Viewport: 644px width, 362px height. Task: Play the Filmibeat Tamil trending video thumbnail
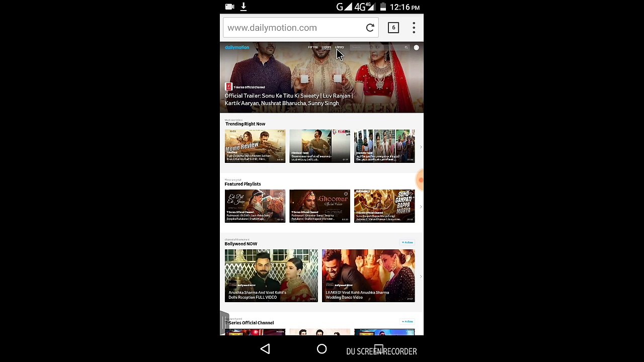(x=319, y=146)
